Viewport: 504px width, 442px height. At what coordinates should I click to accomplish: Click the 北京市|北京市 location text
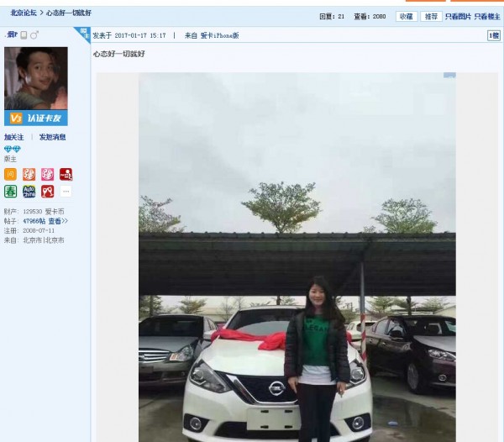44,240
